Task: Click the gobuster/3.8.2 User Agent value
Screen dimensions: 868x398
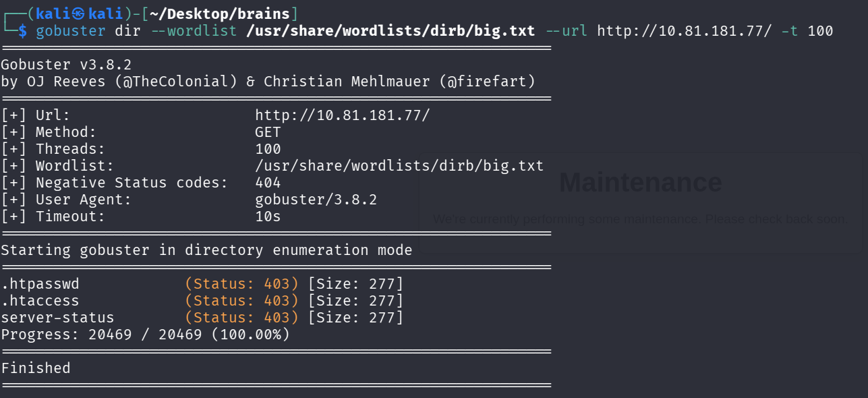Action: [x=316, y=200]
